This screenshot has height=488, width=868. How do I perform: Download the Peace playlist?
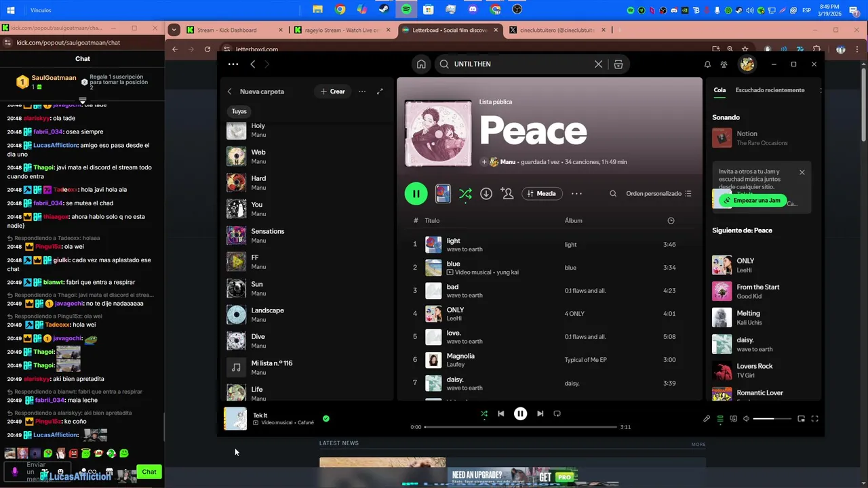click(486, 194)
